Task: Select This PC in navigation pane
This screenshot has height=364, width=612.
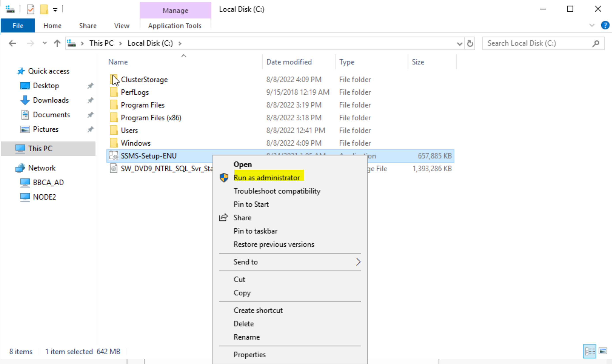Action: pos(48,149)
